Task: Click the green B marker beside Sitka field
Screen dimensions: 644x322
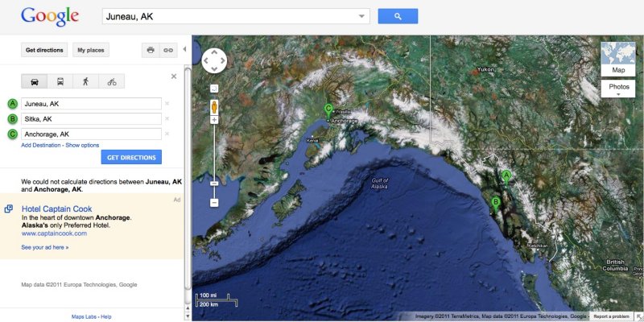Action: [x=12, y=119]
